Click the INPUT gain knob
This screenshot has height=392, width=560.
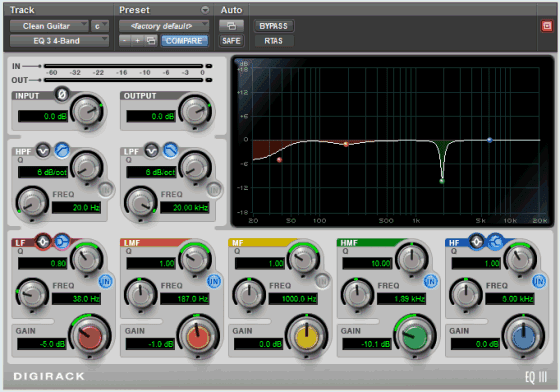(87, 111)
